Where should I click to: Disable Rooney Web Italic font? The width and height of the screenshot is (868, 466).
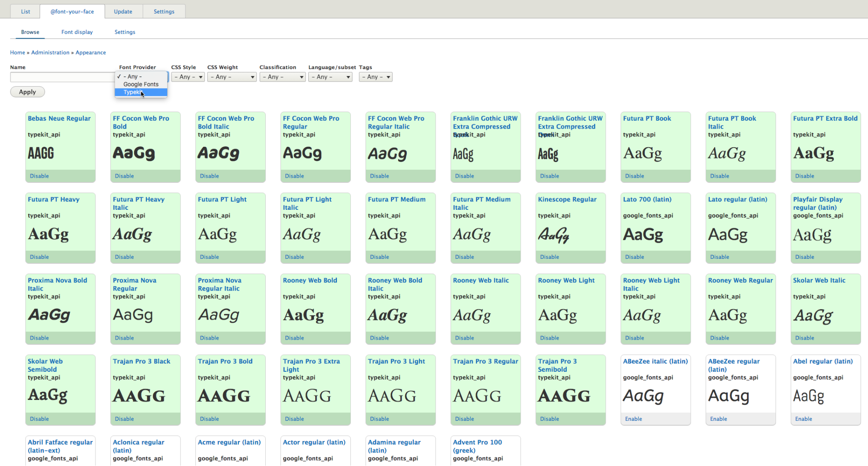[x=464, y=338]
